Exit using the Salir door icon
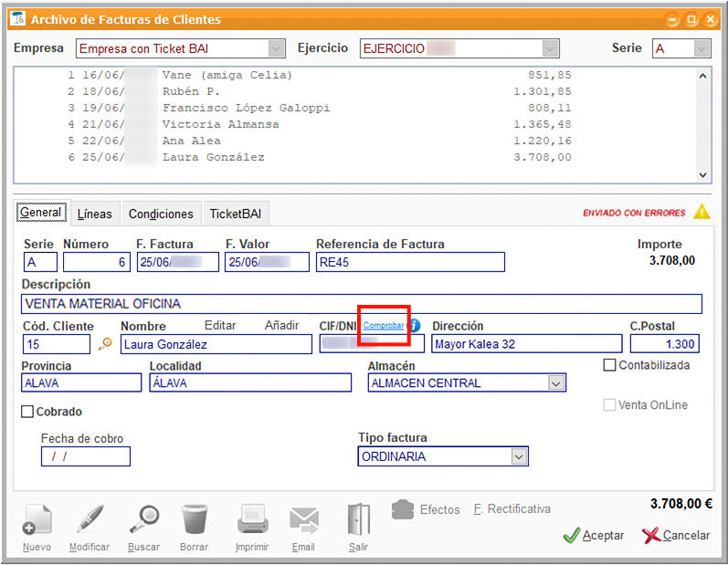The image size is (728, 565). pyautogui.click(x=358, y=521)
